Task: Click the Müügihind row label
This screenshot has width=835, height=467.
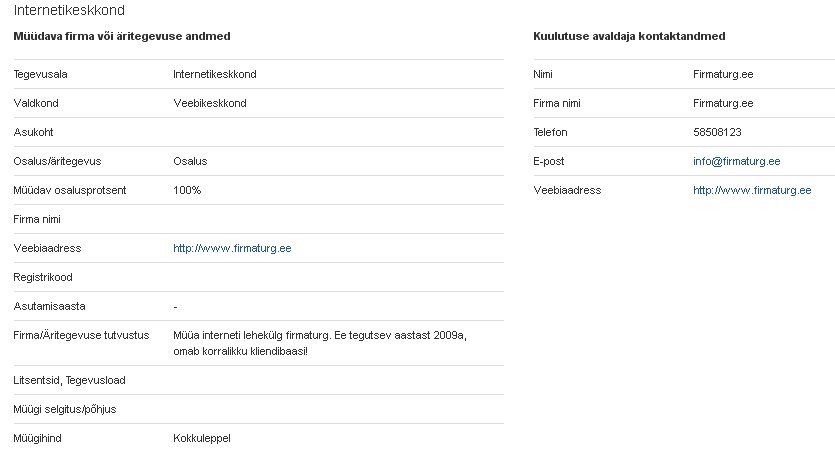Action: click(39, 438)
